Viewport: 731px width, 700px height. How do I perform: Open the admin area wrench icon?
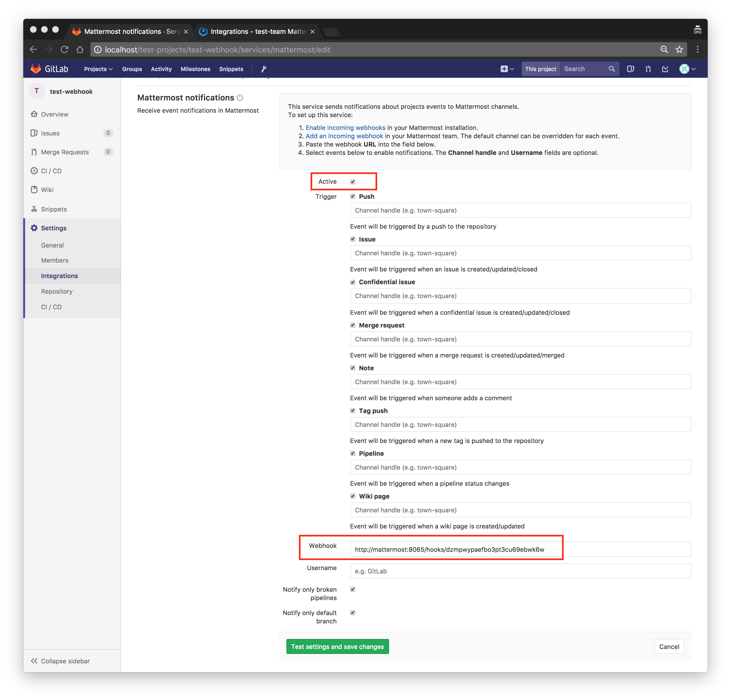tap(264, 69)
